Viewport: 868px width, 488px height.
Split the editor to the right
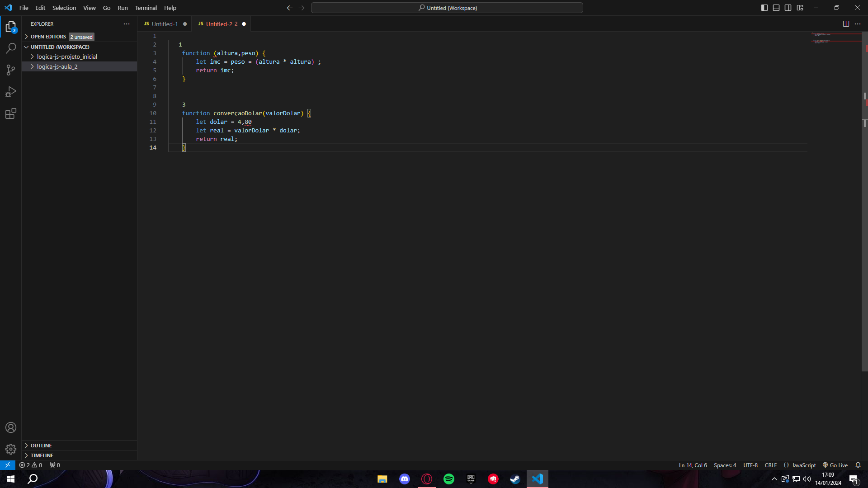pyautogui.click(x=846, y=24)
